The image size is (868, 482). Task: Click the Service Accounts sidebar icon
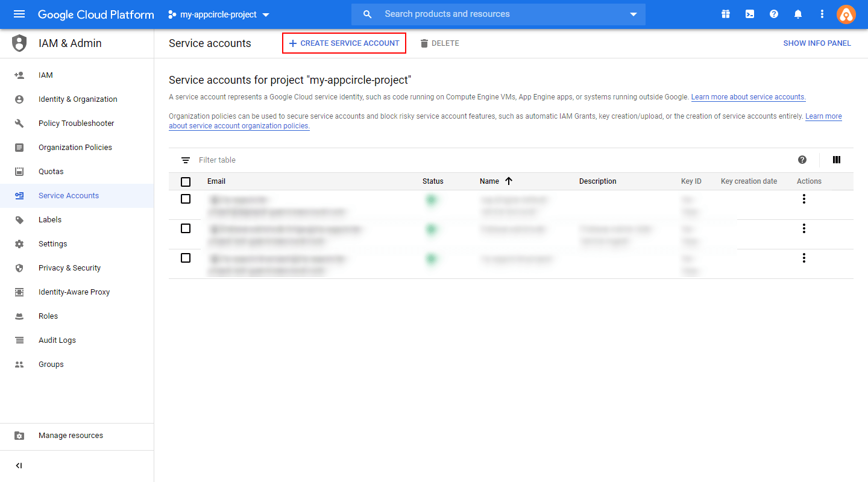pyautogui.click(x=19, y=196)
